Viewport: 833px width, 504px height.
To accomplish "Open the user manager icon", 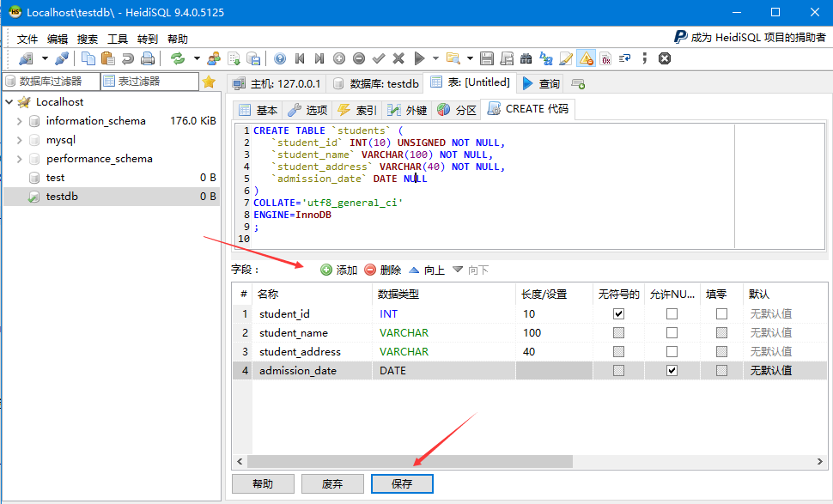I will point(214,58).
